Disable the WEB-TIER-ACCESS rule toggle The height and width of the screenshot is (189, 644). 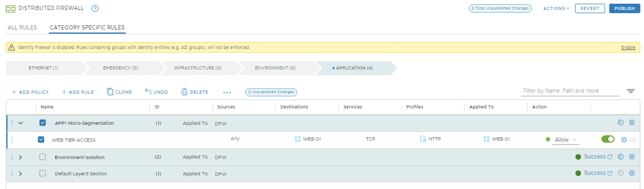(608, 139)
